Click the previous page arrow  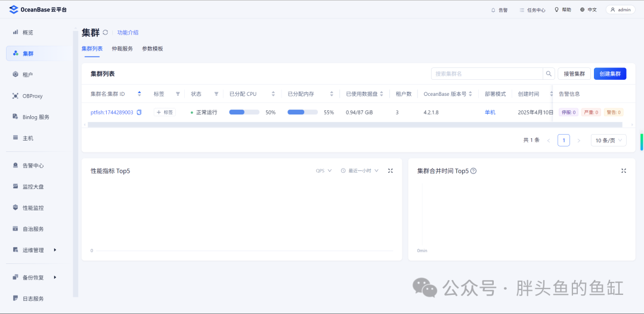549,141
